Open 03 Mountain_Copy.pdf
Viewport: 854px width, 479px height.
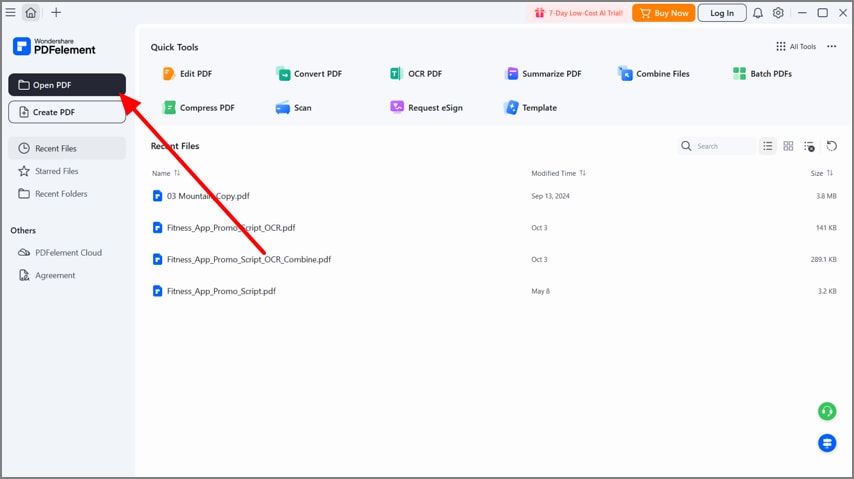208,196
